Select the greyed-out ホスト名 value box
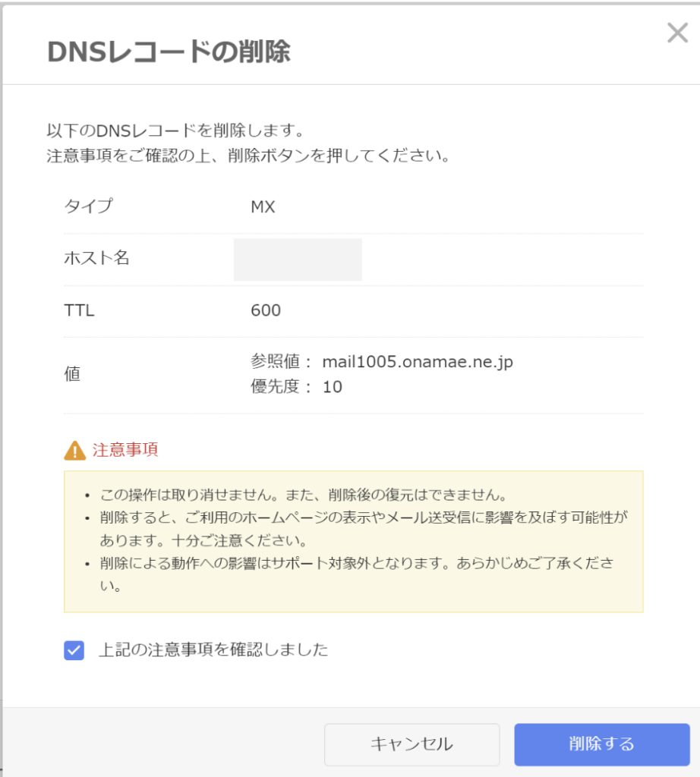700x777 pixels. click(298, 259)
